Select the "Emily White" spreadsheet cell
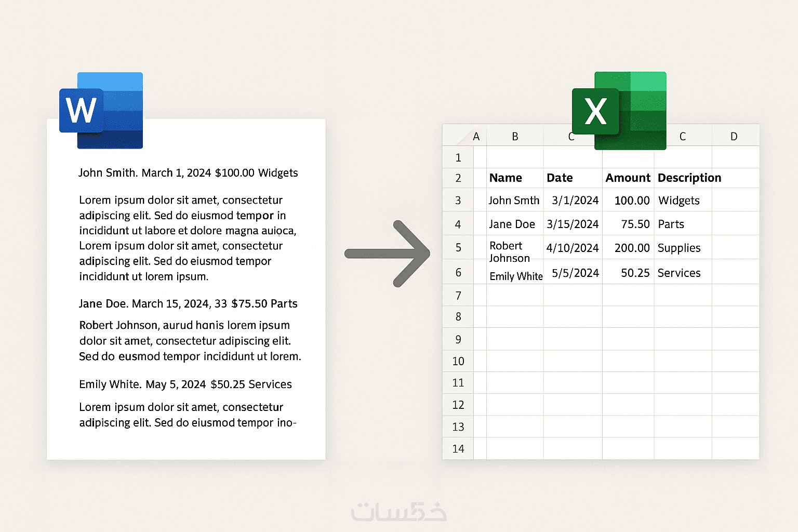 click(x=515, y=272)
